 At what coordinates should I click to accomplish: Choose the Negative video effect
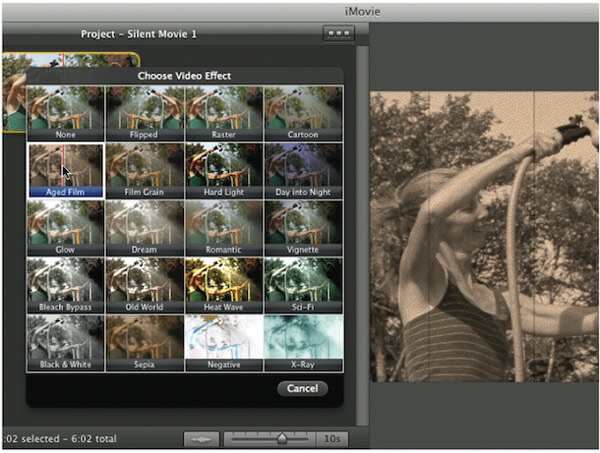tap(223, 343)
